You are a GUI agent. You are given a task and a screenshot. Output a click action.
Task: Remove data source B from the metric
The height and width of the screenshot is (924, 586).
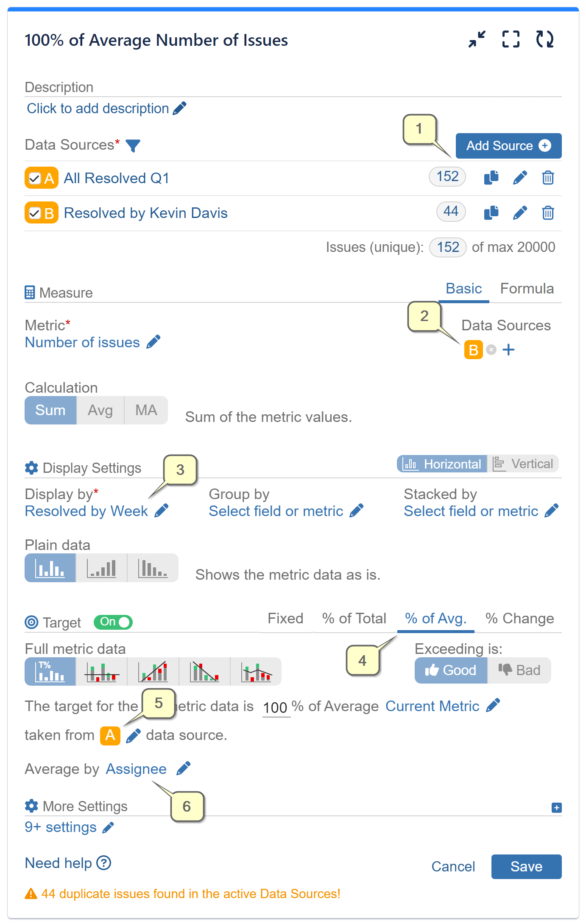[491, 349]
